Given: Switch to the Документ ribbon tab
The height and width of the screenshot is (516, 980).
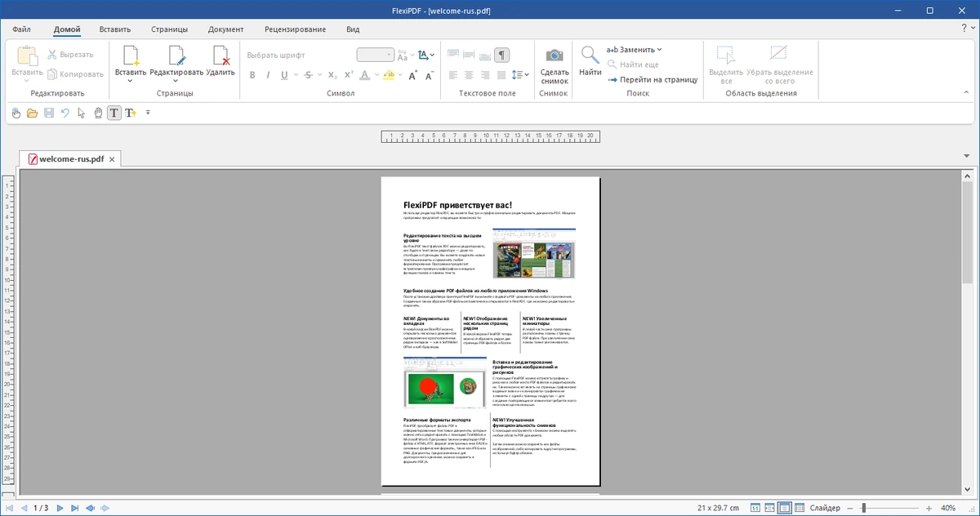Looking at the screenshot, I should (x=226, y=29).
